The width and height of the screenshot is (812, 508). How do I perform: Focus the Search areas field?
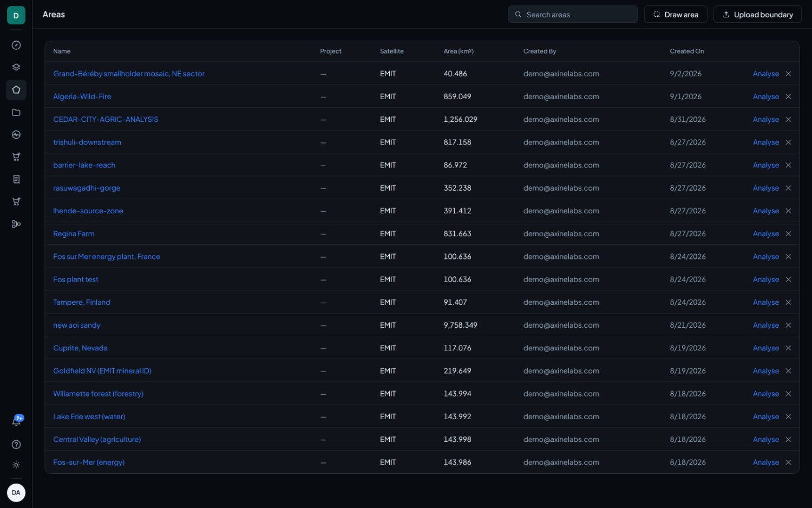573,15
